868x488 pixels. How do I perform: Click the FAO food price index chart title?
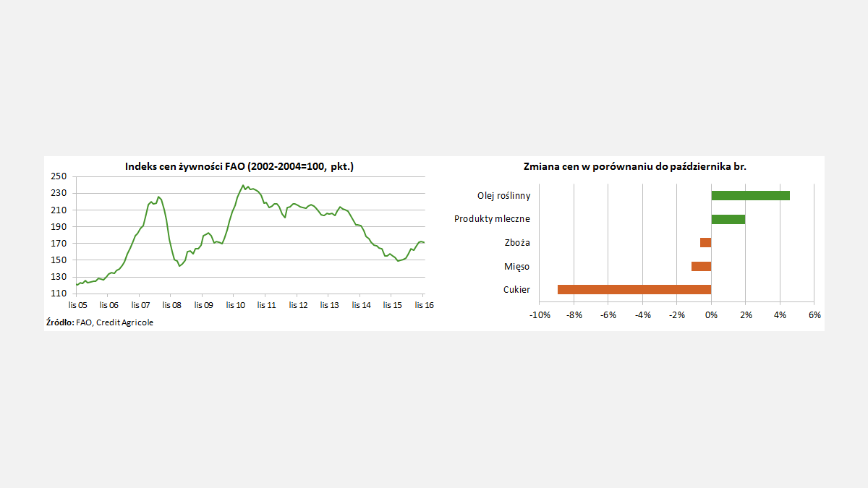click(x=239, y=167)
